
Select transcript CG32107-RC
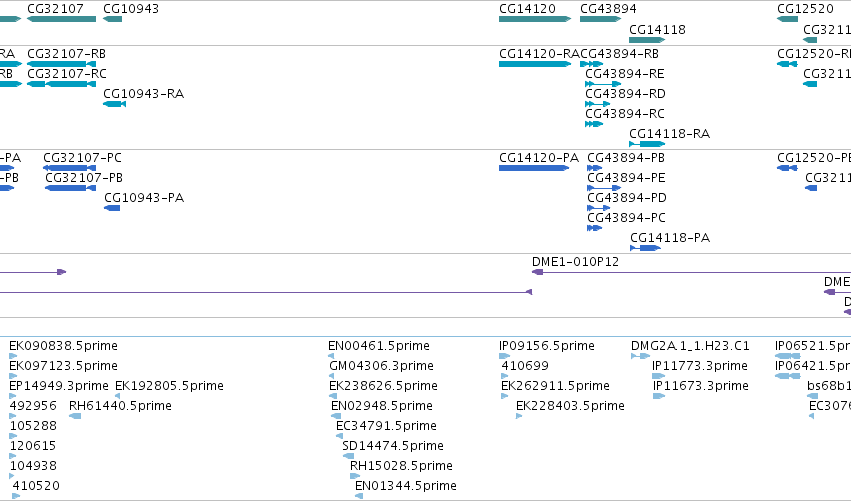click(61, 84)
